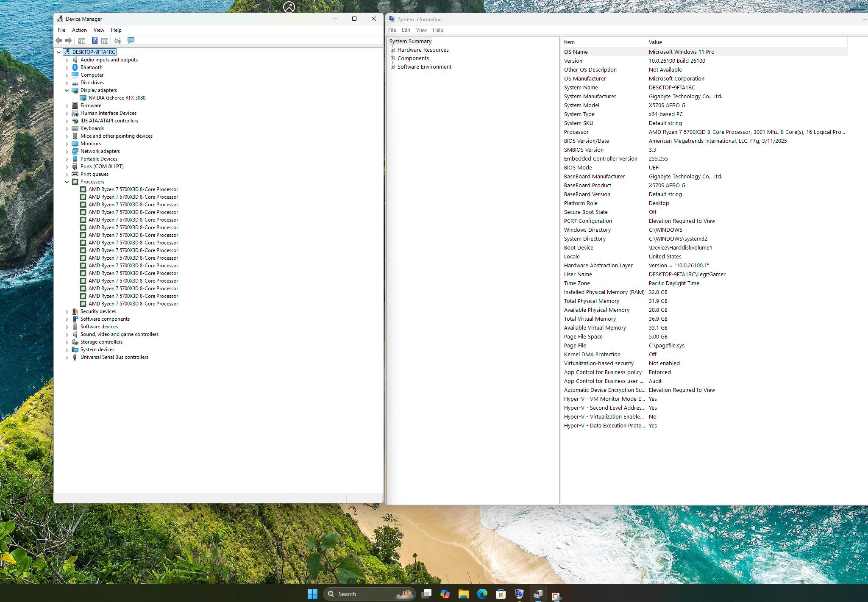The height and width of the screenshot is (602, 868).
Task: Select NVIDIA GeForce RTX 3080 device
Action: pos(117,98)
